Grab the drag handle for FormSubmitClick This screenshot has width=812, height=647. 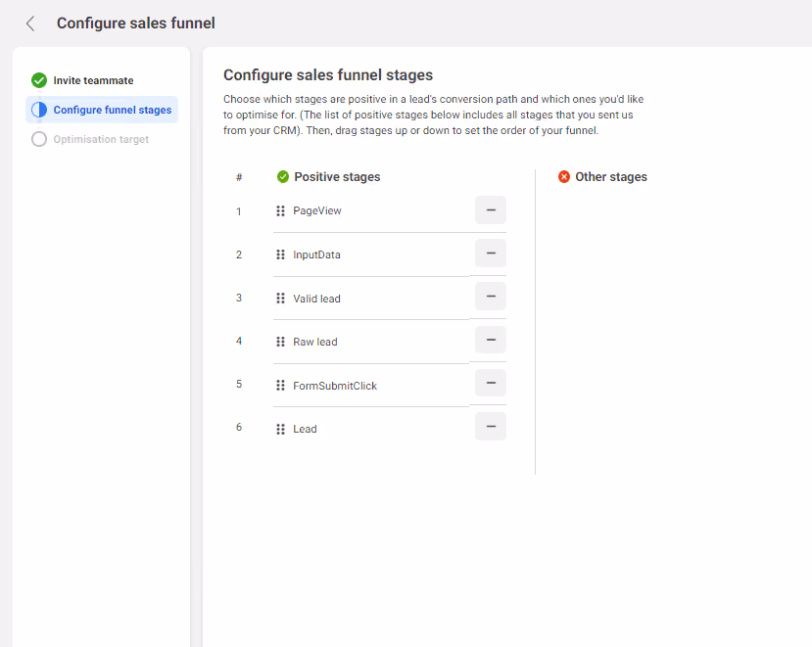pyautogui.click(x=280, y=385)
